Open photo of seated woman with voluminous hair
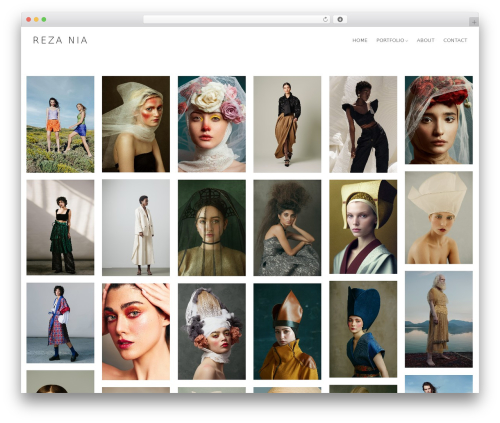 tap(287, 228)
